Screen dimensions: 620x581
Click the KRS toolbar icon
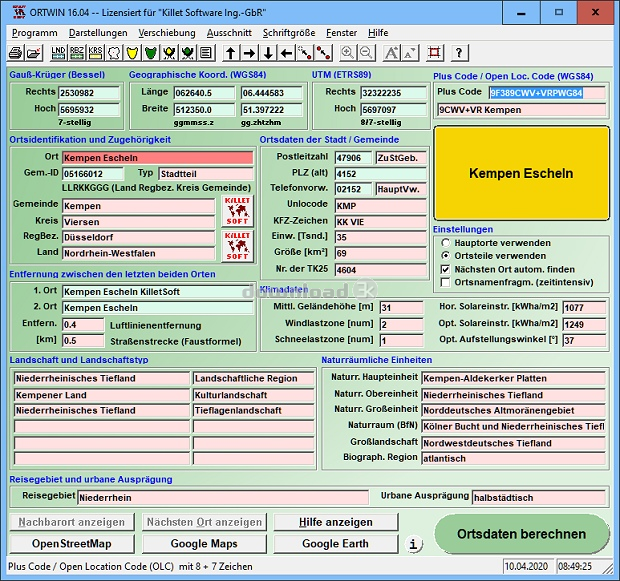point(96,53)
